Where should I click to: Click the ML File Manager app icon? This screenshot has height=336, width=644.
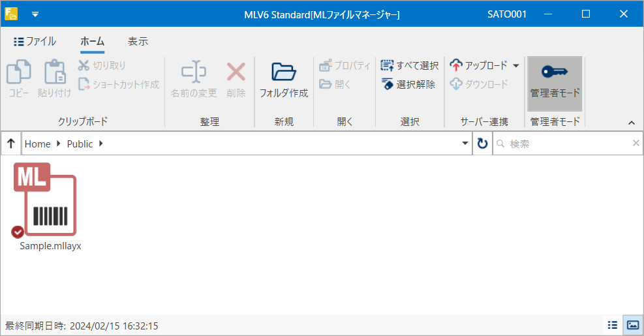coord(11,14)
